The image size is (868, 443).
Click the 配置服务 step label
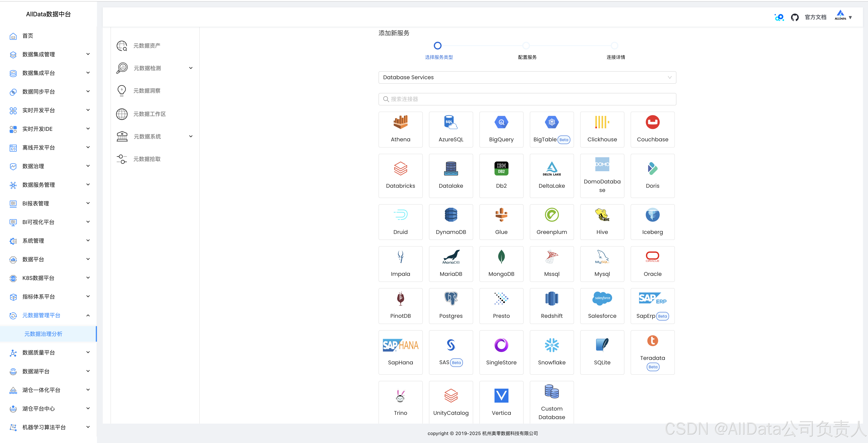(527, 57)
